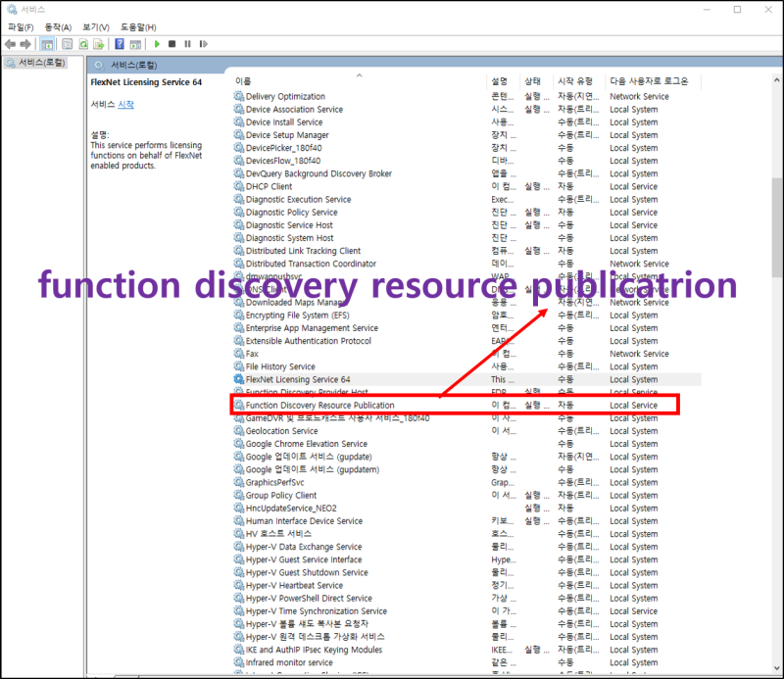Viewport: 784px width, 679px height.
Task: Click the scrollbar up arrow
Action: pos(776,80)
